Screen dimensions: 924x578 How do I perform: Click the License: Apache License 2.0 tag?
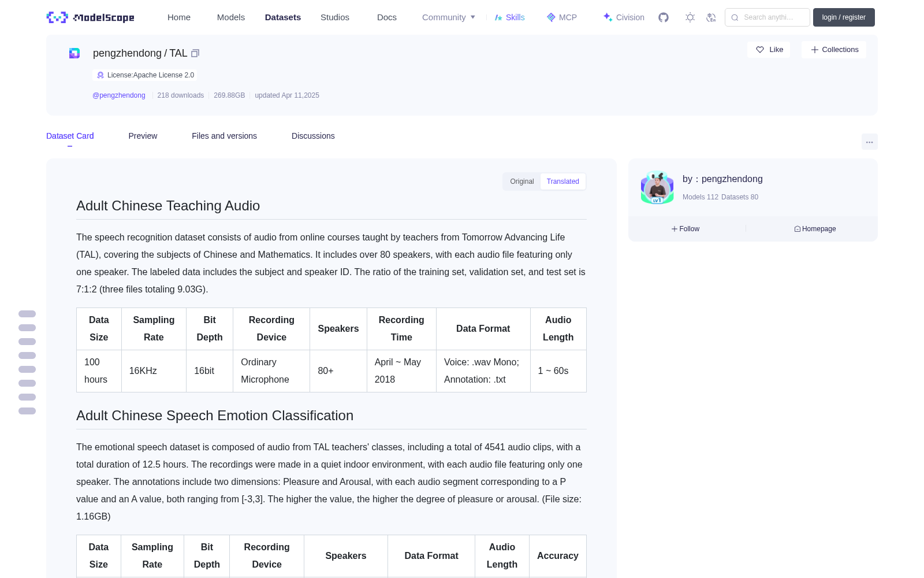[x=145, y=75]
